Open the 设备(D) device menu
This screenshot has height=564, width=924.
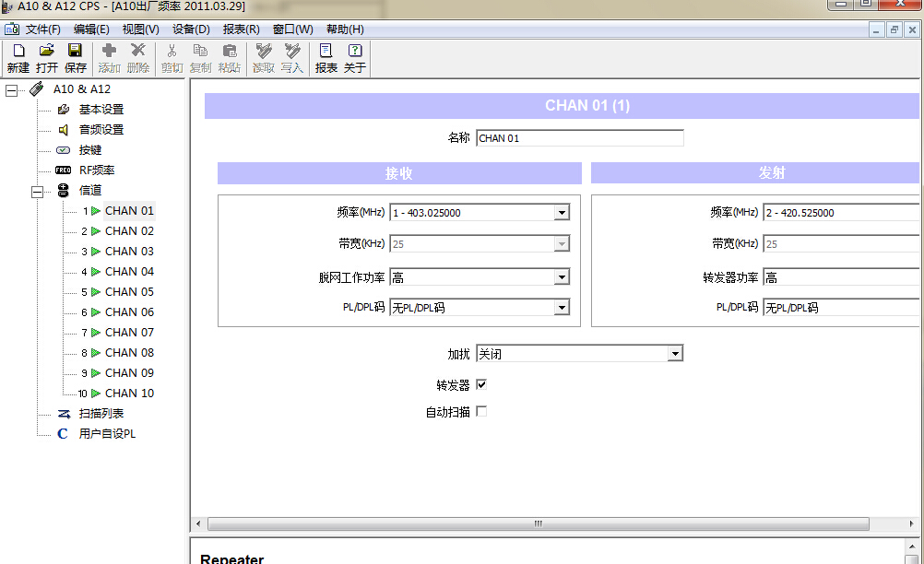point(191,29)
